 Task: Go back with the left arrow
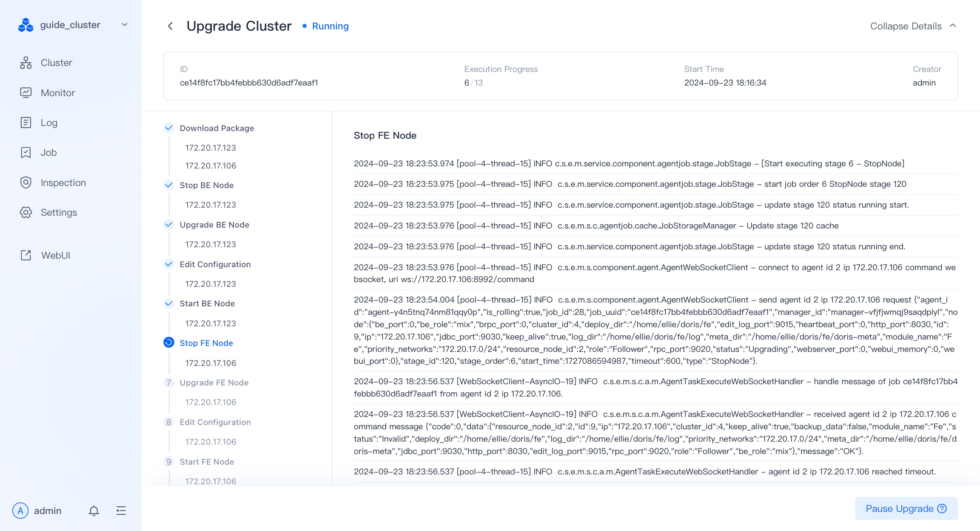[x=170, y=26]
